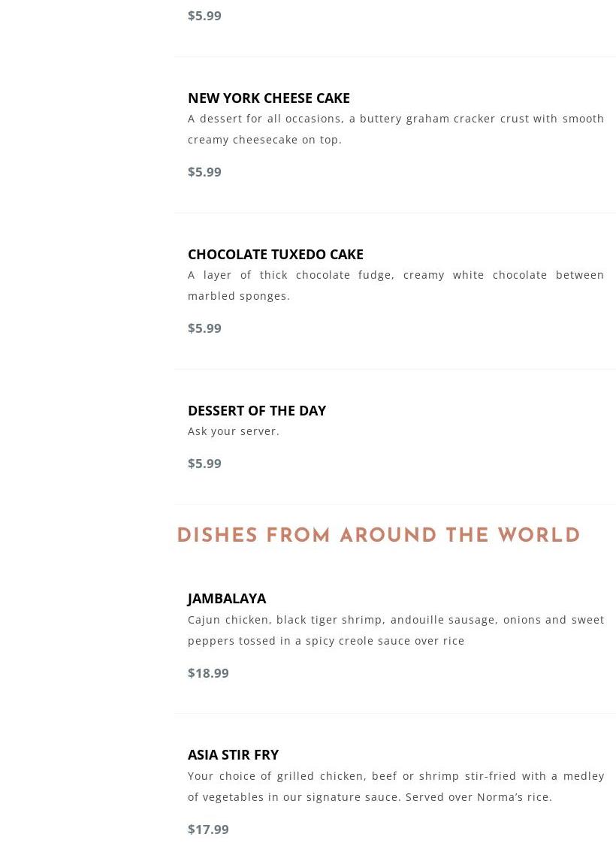The width and height of the screenshot is (616, 852).
Task: Click the Chocolate Tuxedo Cake $5.99 price
Action: click(204, 328)
